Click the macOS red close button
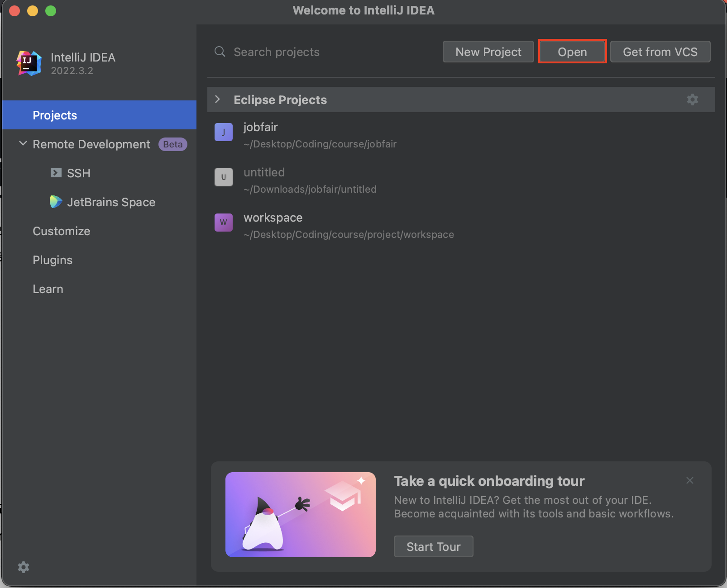The width and height of the screenshot is (727, 588). 14,10
